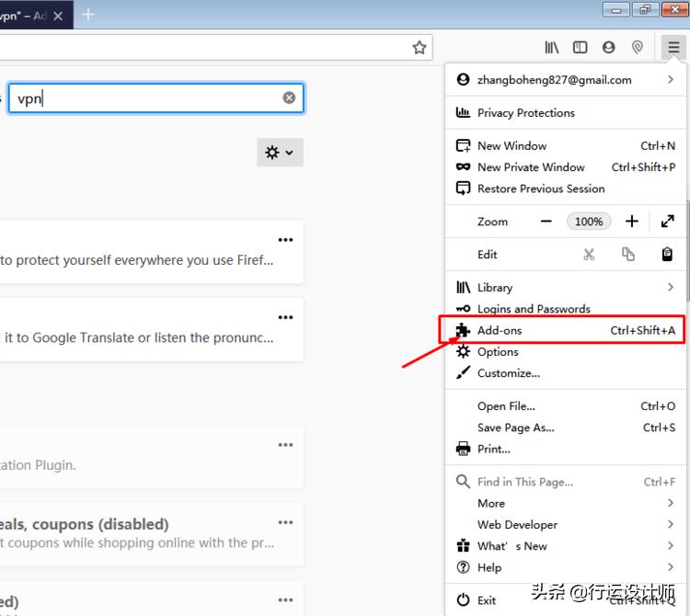Open more options on the last add-on card

285,599
